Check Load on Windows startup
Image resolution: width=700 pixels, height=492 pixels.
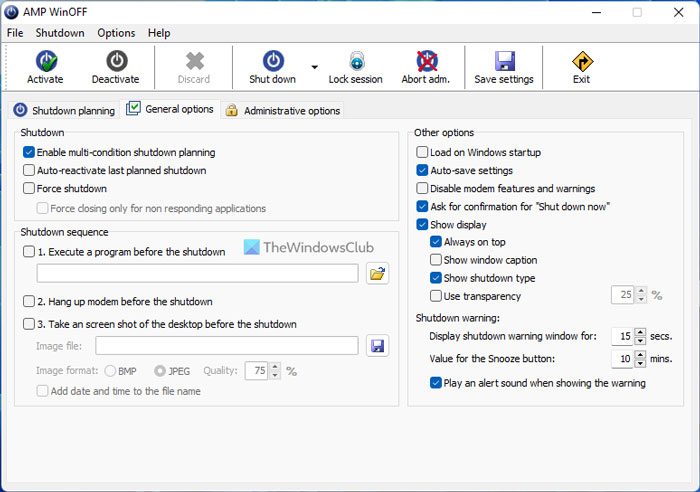[x=422, y=152]
